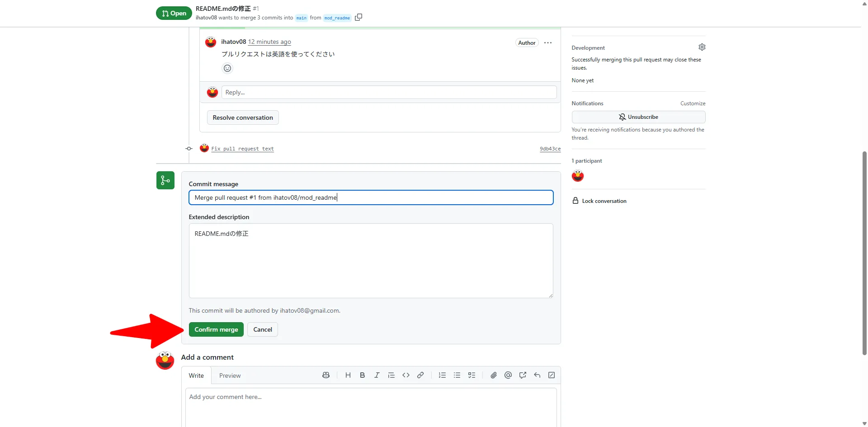Lock the conversation
Viewport: 868px width, 427px height.
[599, 201]
